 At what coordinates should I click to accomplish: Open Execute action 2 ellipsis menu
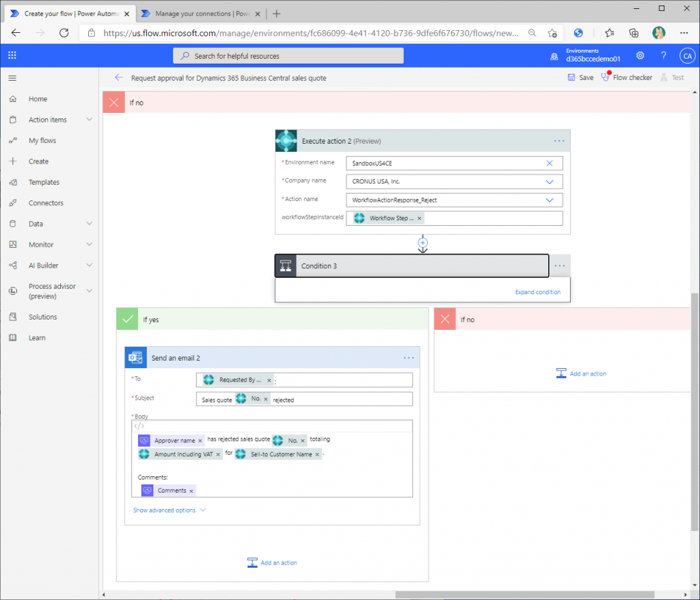coord(559,141)
